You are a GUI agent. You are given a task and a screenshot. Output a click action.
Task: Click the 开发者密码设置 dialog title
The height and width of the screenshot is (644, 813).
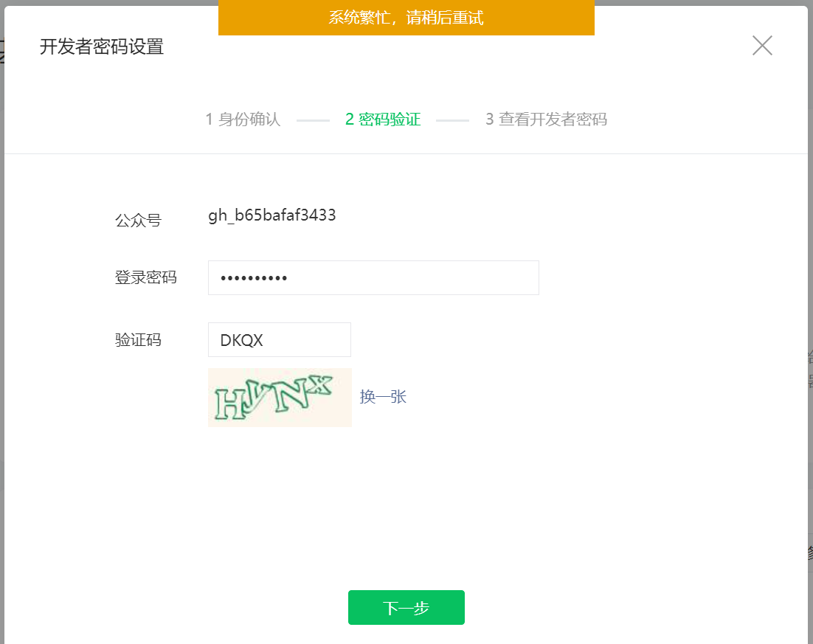[x=102, y=46]
